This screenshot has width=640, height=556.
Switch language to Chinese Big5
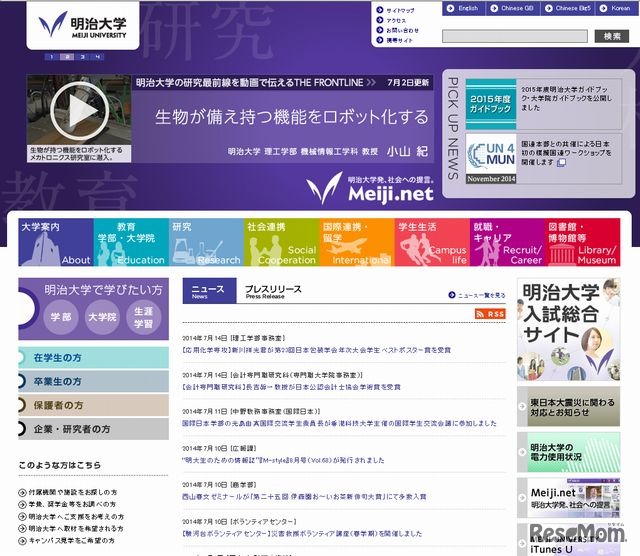point(568,8)
